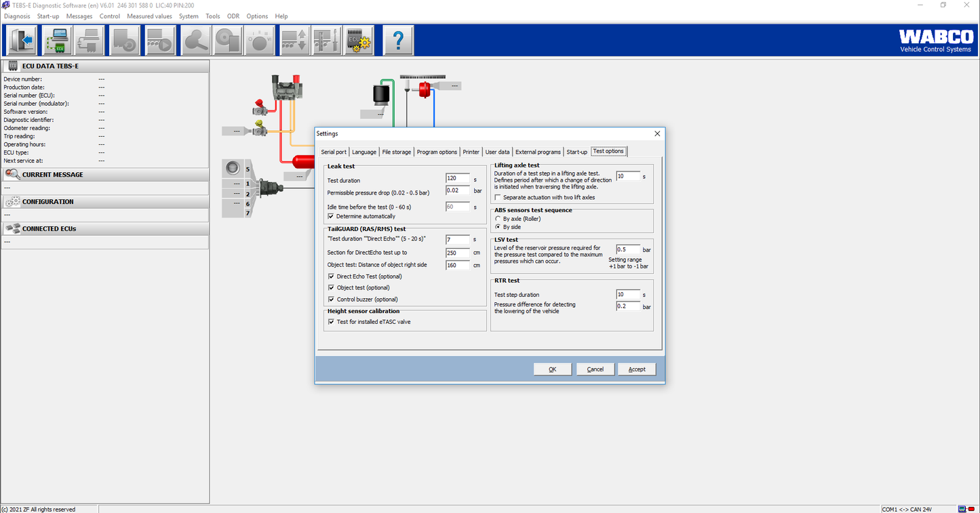Disable Test for installed eTASC valve
The width and height of the screenshot is (980, 513).
(x=331, y=322)
